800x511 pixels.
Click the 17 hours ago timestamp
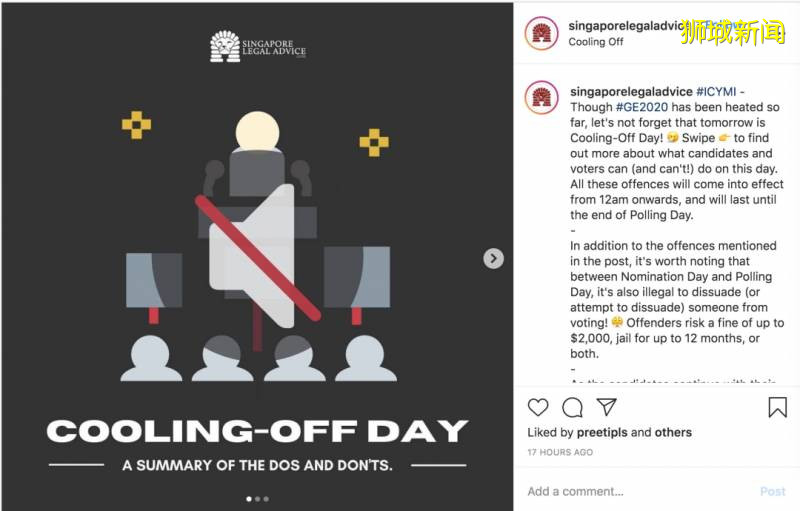coord(560,453)
